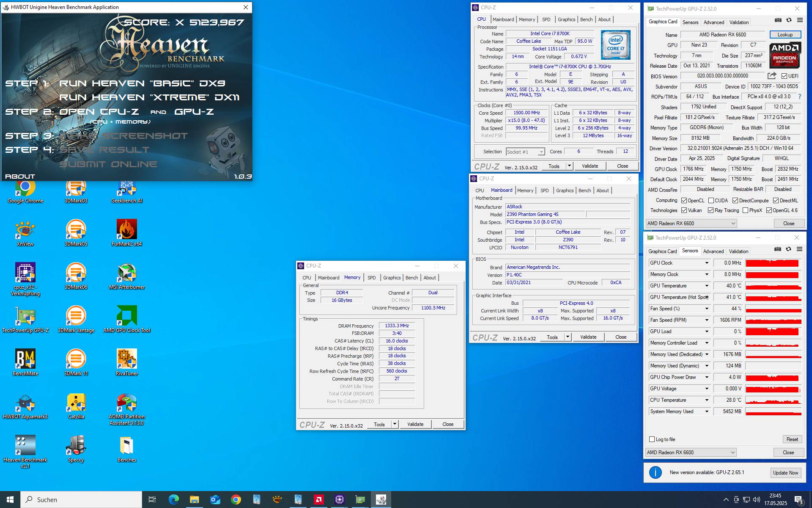Screen dimensions: 812x508
Task: Click RUN HEAVEN "XTREME" DX11 step
Action: pyautogui.click(x=149, y=97)
